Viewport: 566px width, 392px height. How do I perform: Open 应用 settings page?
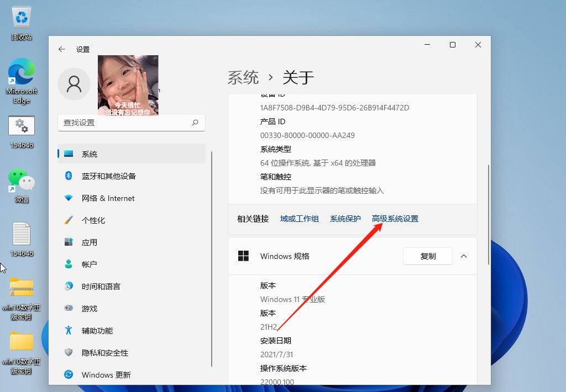pyautogui.click(x=132, y=242)
